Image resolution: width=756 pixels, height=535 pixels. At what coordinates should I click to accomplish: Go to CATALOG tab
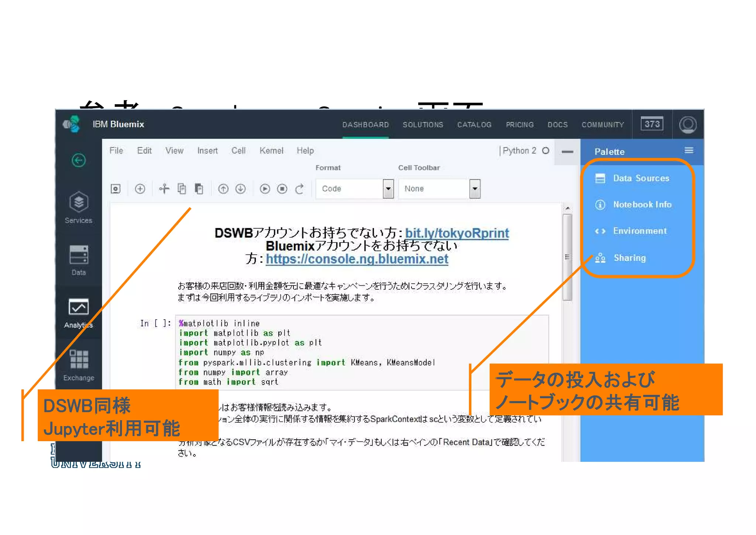[474, 125]
